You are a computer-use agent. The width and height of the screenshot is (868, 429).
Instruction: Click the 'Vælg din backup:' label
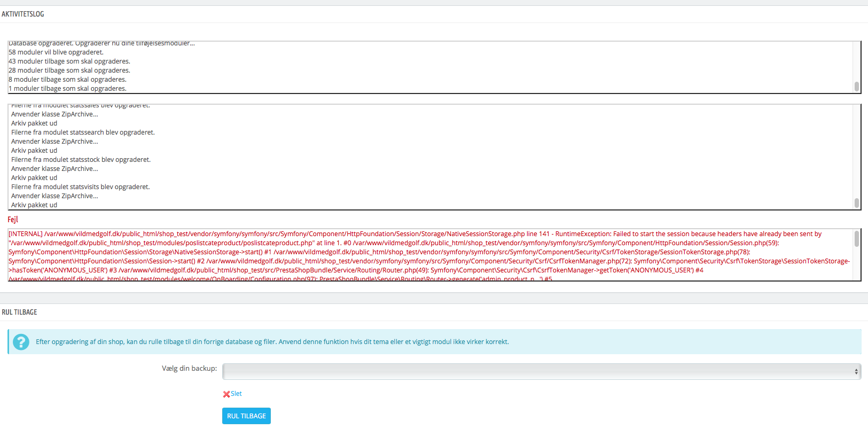pyautogui.click(x=190, y=369)
